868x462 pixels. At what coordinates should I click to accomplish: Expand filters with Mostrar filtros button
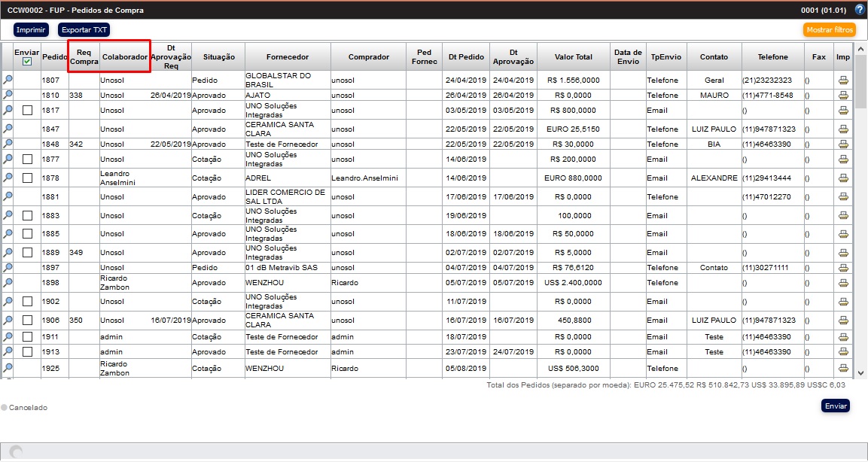click(829, 30)
